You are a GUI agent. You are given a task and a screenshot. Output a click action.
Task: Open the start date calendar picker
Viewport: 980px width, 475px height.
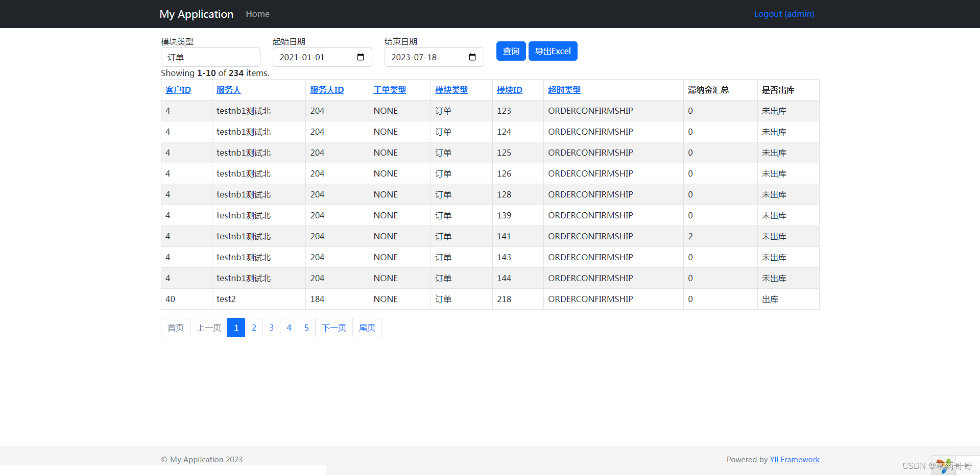pyautogui.click(x=360, y=57)
